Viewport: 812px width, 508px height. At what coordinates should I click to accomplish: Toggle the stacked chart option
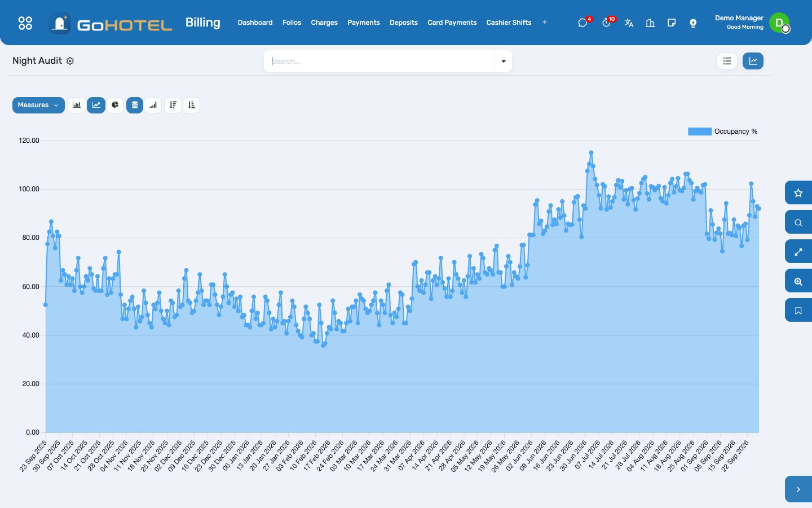click(135, 105)
